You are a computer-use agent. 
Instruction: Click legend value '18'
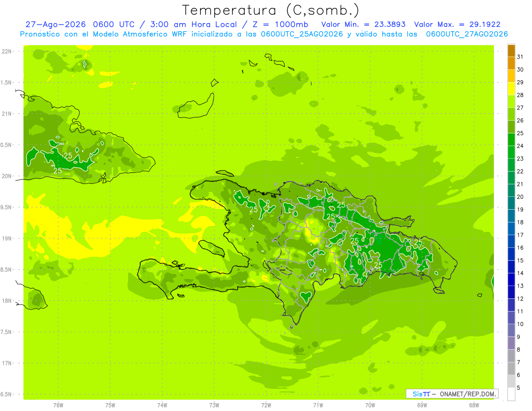pyautogui.click(x=520, y=222)
